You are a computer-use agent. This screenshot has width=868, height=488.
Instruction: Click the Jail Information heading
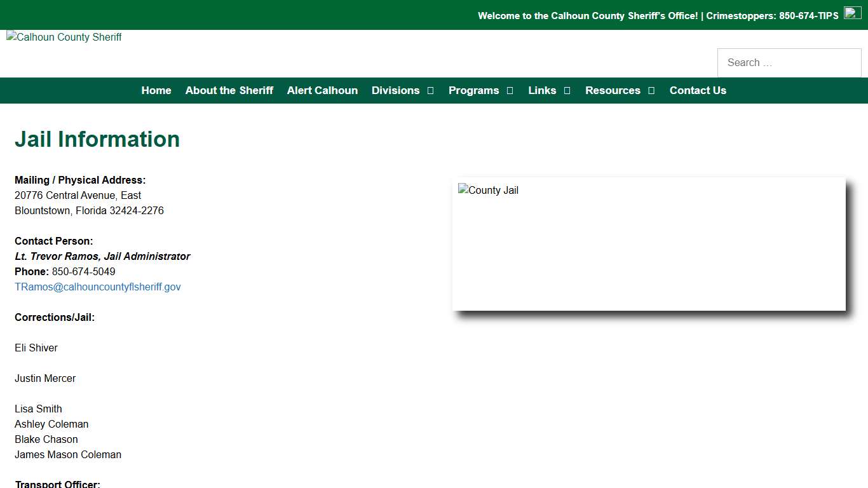[97, 139]
